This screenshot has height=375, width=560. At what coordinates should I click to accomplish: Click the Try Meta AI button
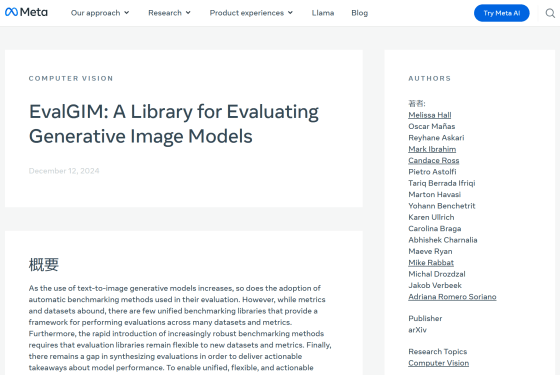click(x=501, y=13)
